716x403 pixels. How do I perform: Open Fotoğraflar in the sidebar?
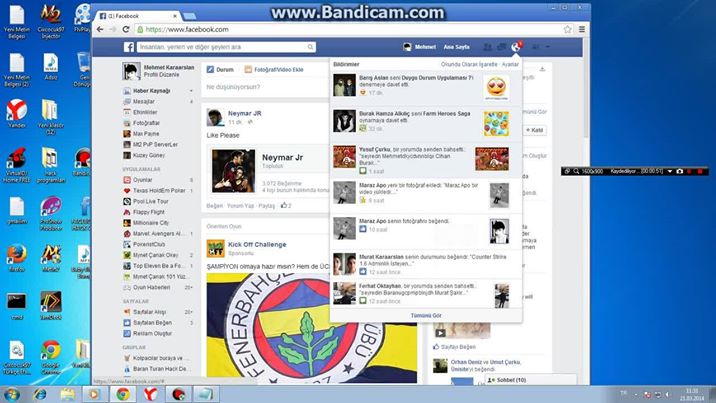point(146,123)
